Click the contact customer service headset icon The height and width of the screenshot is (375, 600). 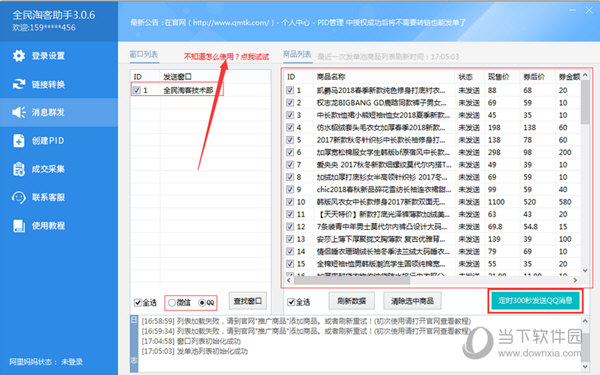click(x=19, y=197)
